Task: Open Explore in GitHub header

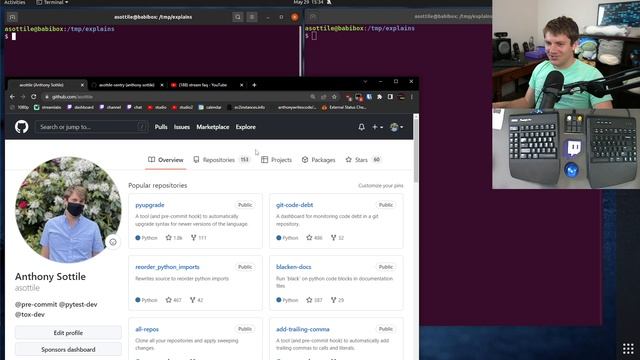Action: click(245, 127)
